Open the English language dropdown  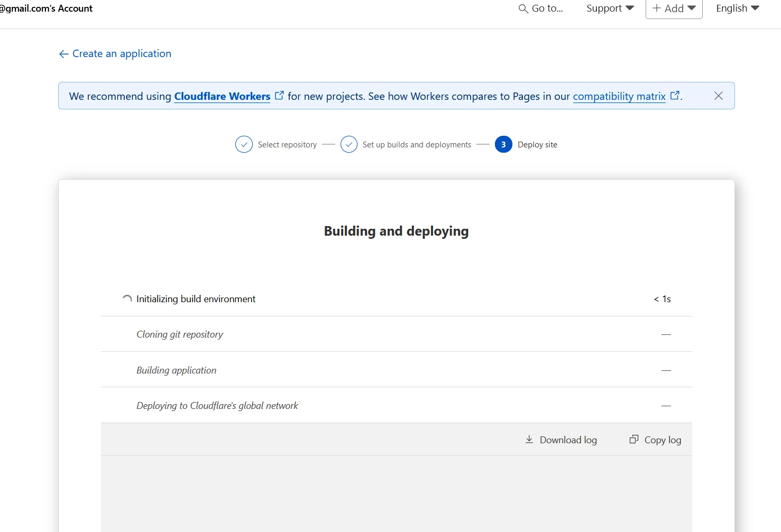coord(737,8)
